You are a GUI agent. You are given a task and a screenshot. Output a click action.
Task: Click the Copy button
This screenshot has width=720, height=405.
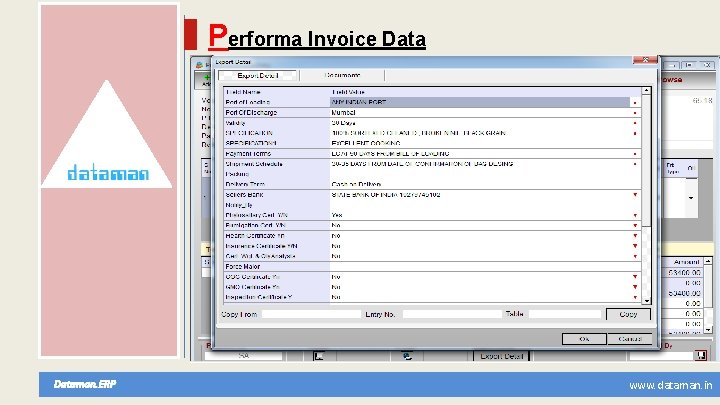point(628,314)
